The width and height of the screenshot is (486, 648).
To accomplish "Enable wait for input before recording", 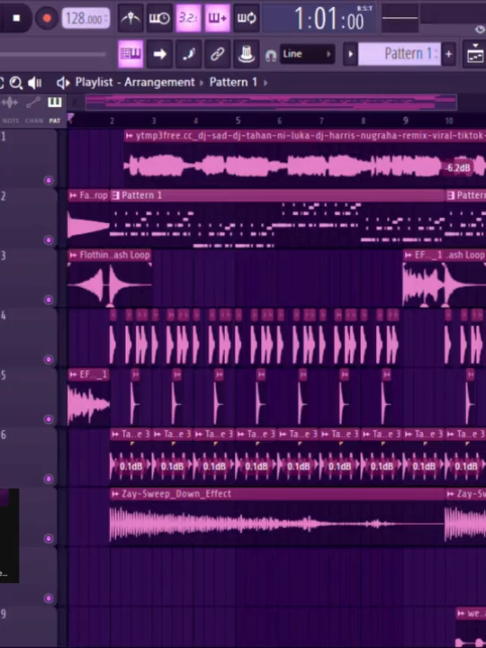I will click(x=160, y=18).
